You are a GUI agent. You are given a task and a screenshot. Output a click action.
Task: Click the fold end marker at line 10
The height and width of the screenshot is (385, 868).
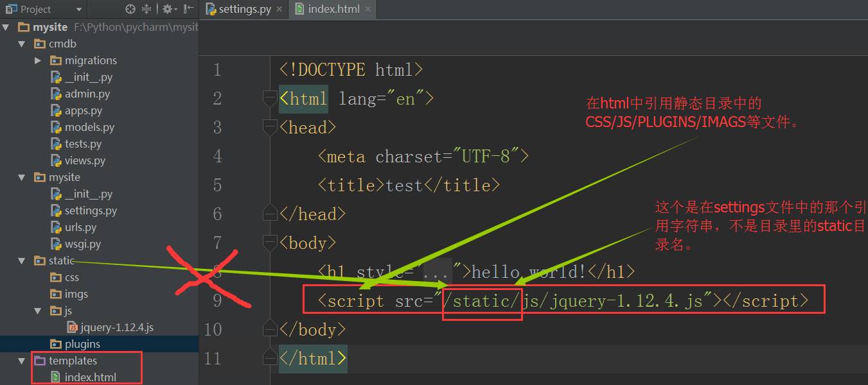(269, 329)
